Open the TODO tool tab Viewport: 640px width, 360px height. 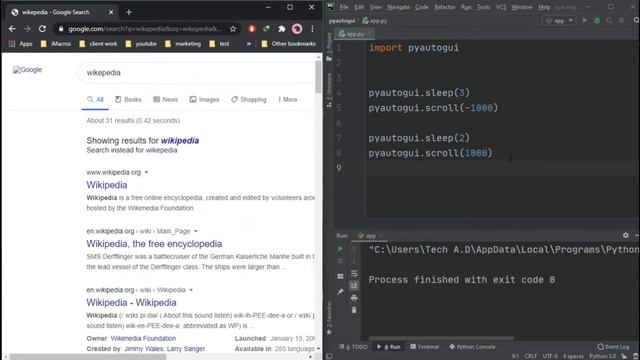coord(353,347)
